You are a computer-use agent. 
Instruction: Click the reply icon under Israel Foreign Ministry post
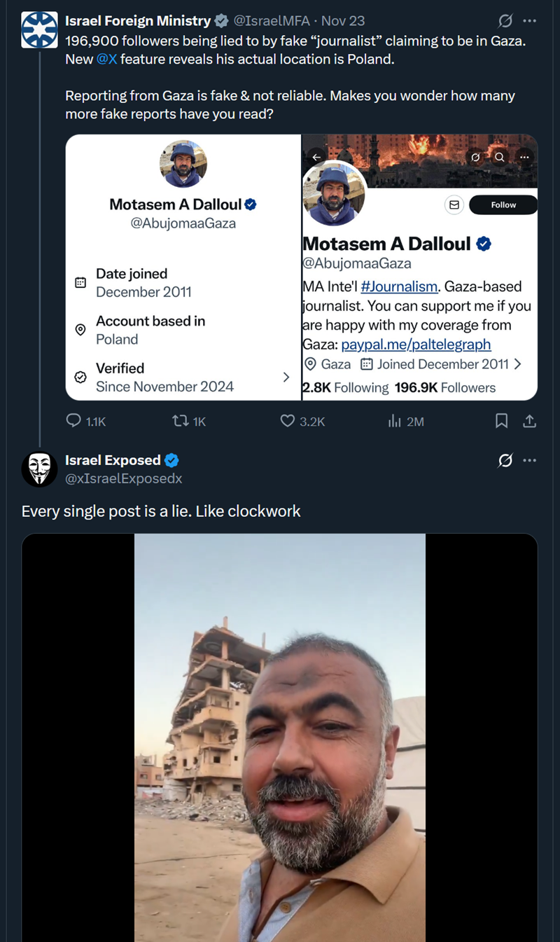tap(74, 421)
